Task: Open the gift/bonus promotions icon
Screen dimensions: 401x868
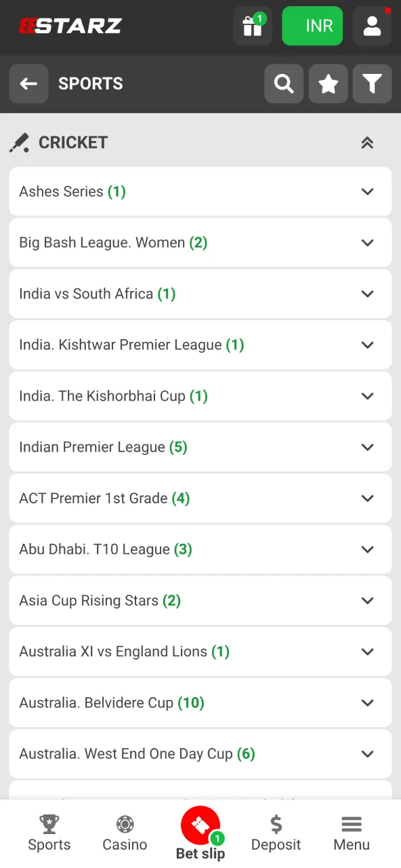Action: (252, 26)
